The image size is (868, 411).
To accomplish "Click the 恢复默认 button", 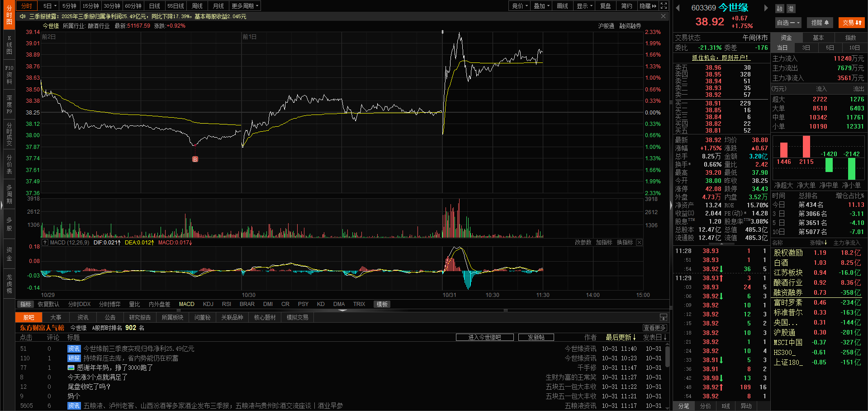I will point(48,304).
